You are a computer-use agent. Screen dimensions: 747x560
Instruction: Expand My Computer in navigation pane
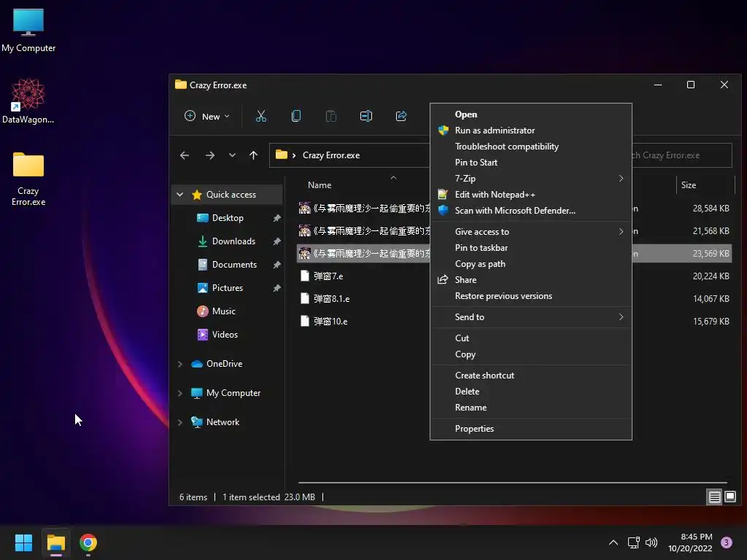pos(179,393)
